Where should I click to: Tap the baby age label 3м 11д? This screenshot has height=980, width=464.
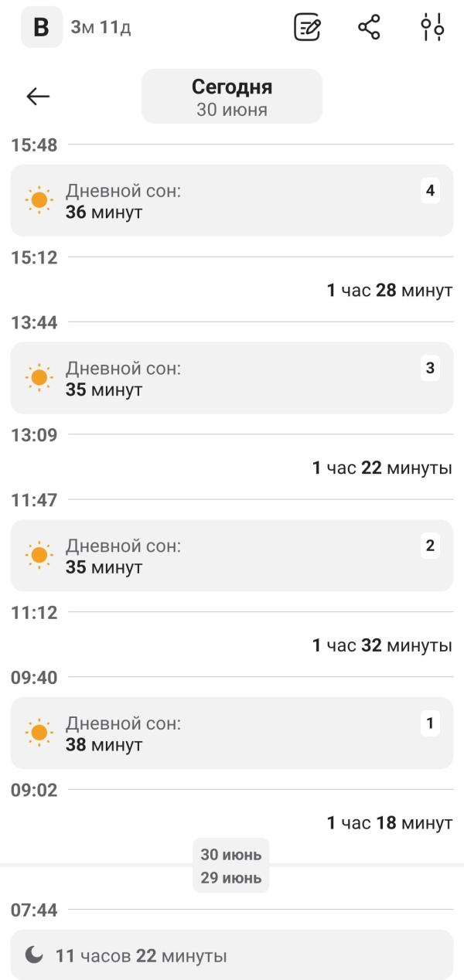click(101, 28)
